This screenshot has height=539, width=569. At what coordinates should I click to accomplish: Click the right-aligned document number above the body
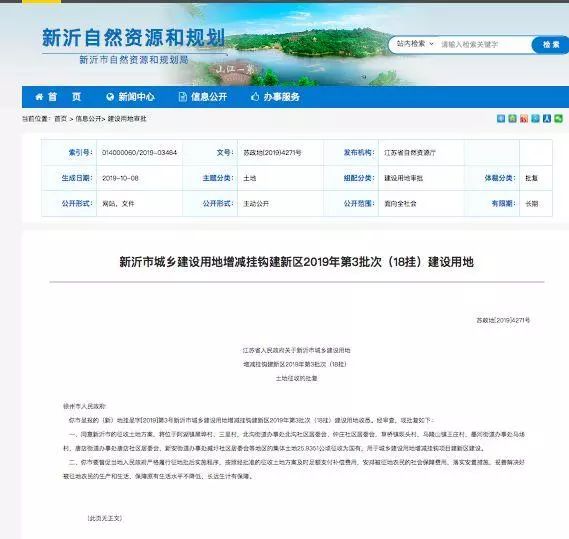point(503,320)
